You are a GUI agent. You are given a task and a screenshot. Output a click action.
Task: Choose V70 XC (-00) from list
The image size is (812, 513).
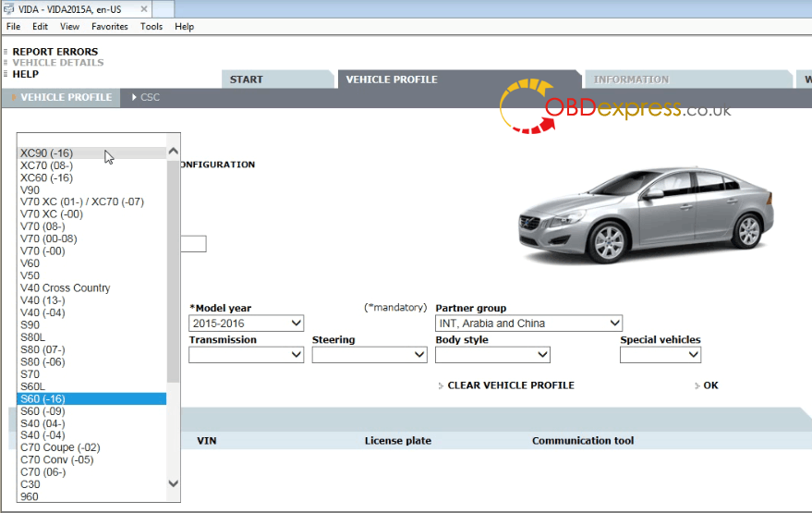tap(91, 214)
